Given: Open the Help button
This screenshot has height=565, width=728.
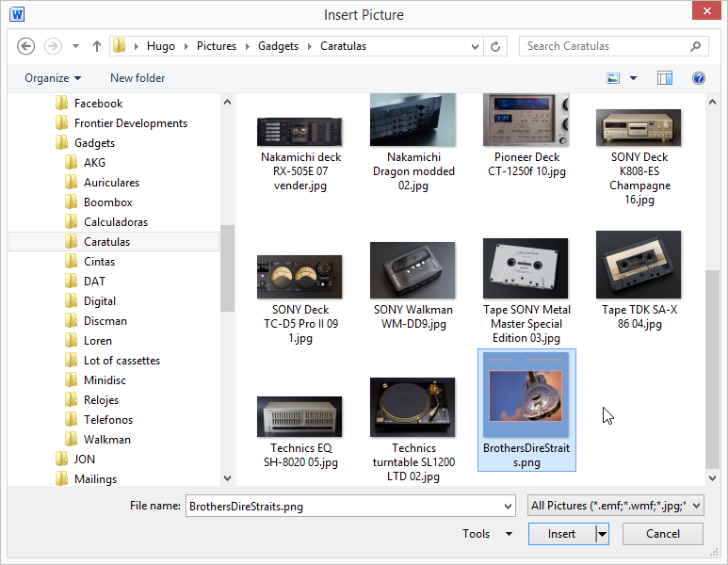Looking at the screenshot, I should 698,78.
